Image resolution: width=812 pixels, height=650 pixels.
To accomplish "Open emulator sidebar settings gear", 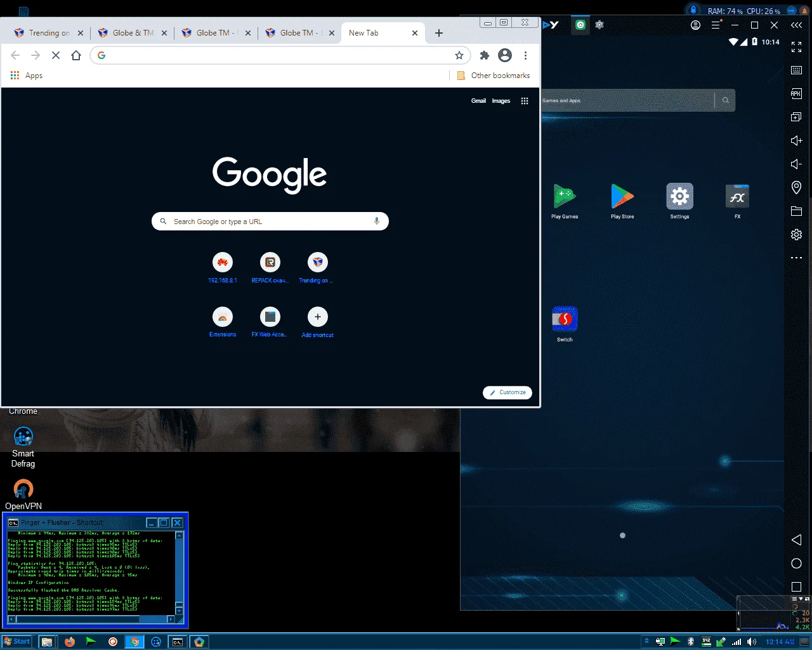I will coord(796,235).
